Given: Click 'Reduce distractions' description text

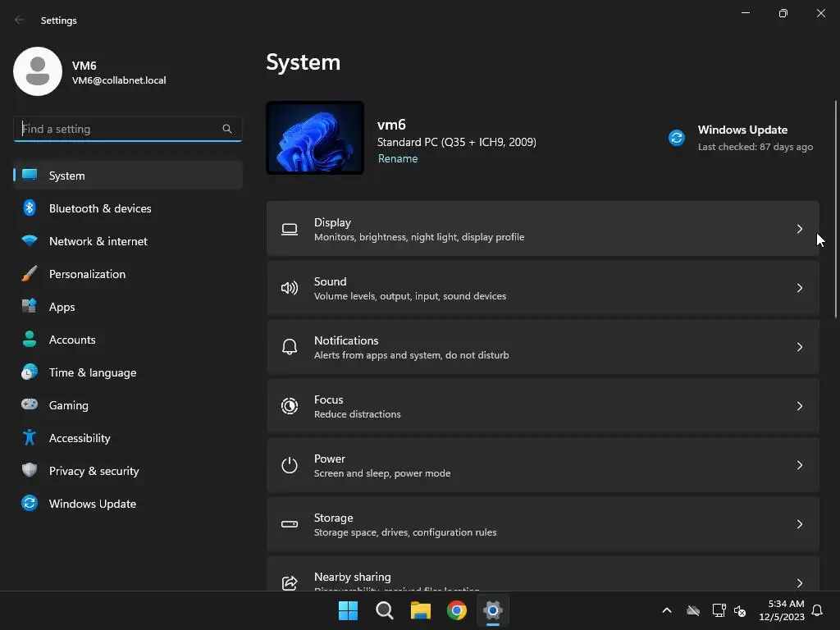Looking at the screenshot, I should coord(358,414).
